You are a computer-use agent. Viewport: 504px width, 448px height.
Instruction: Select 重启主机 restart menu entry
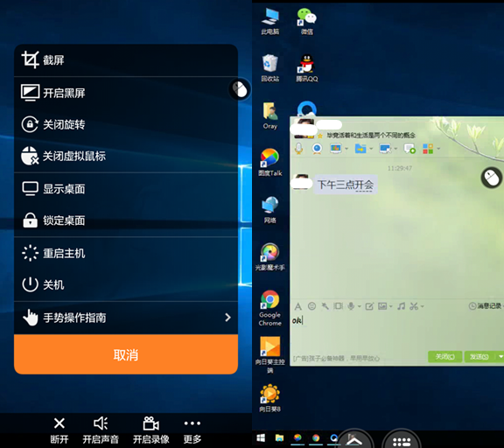(x=126, y=253)
